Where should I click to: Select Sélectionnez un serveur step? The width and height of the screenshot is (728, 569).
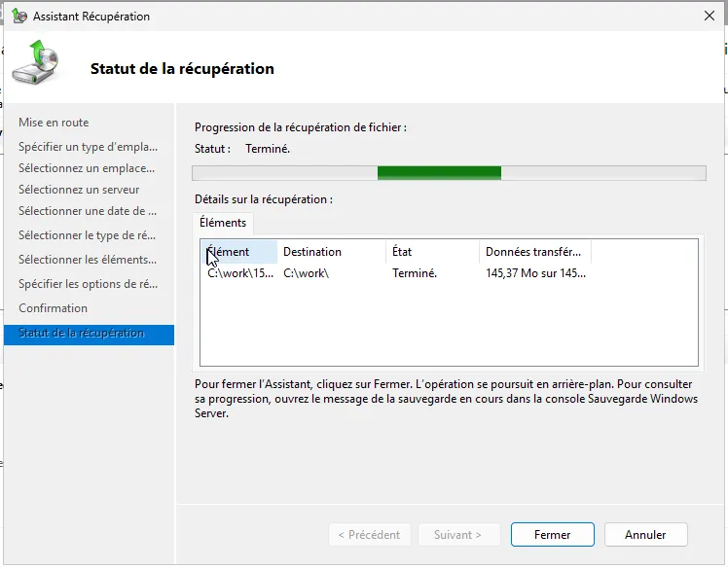(79, 190)
